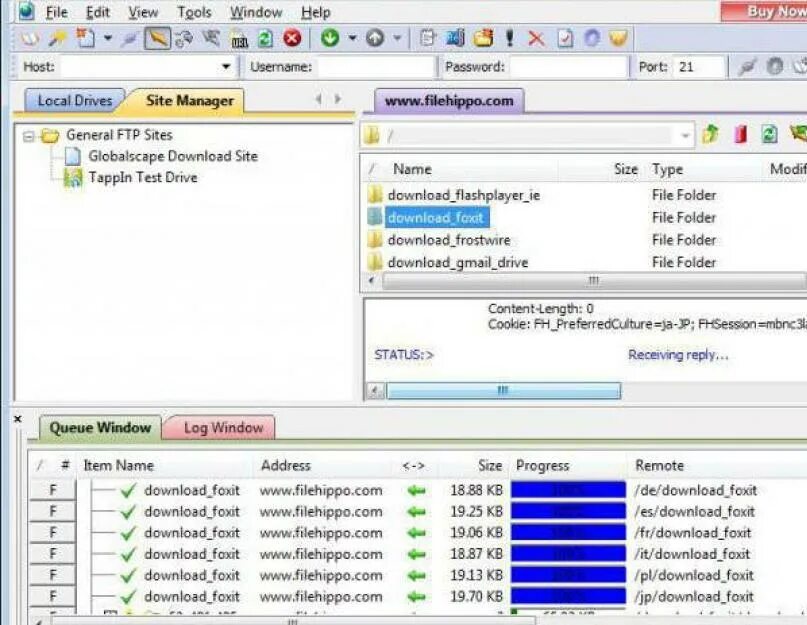Open the File menu
Image resolution: width=807 pixels, height=625 pixels.
[57, 12]
